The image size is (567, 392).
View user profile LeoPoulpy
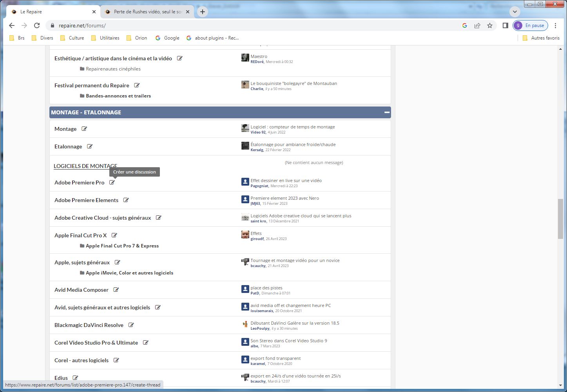pyautogui.click(x=260, y=329)
